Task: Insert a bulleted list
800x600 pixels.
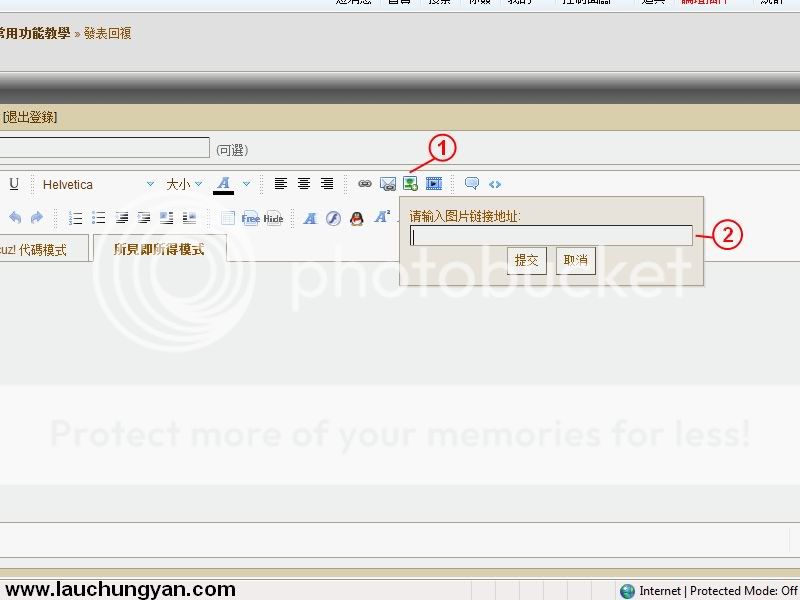Action: [98, 218]
